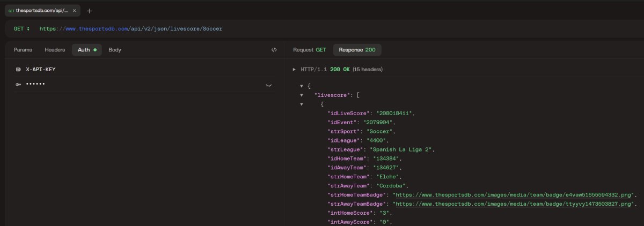Click the key icon beside password
Screen dimensions: 644x226
pos(18,85)
